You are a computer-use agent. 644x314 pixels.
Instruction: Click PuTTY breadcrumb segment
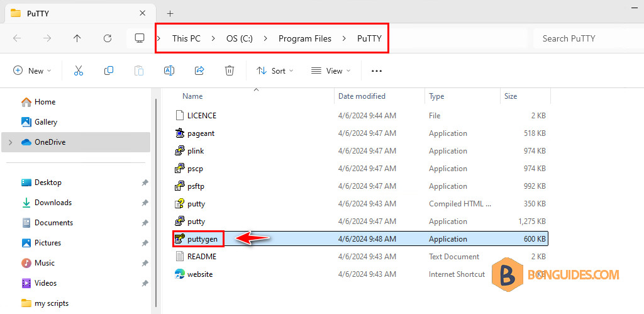pyautogui.click(x=369, y=38)
